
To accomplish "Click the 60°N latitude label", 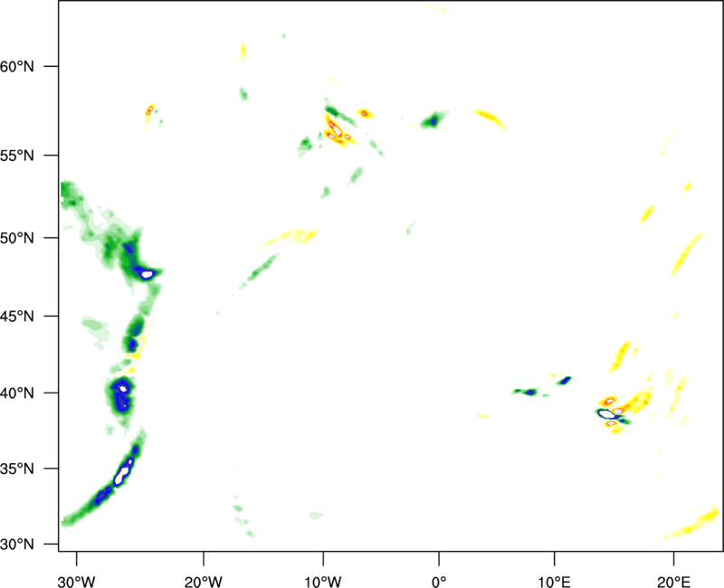I will pos(17,66).
